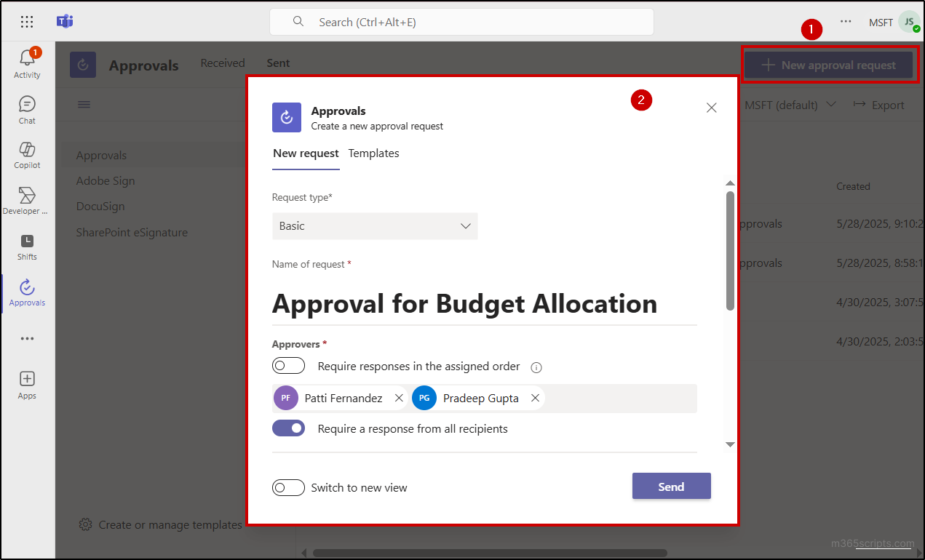Viewport: 925px width, 560px height.
Task: View Sent approvals
Action: tap(278, 63)
